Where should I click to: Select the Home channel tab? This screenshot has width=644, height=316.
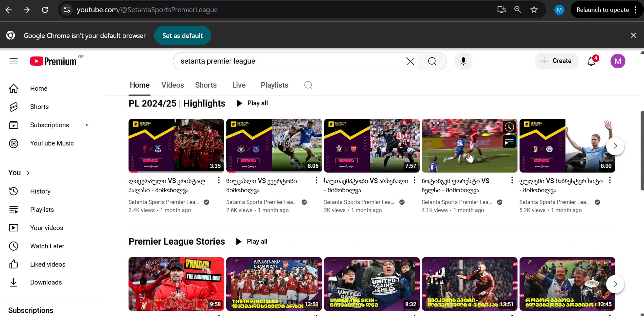(x=140, y=85)
